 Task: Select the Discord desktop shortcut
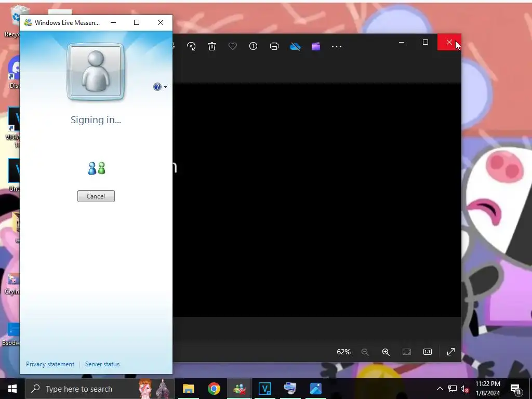pyautogui.click(x=14, y=73)
